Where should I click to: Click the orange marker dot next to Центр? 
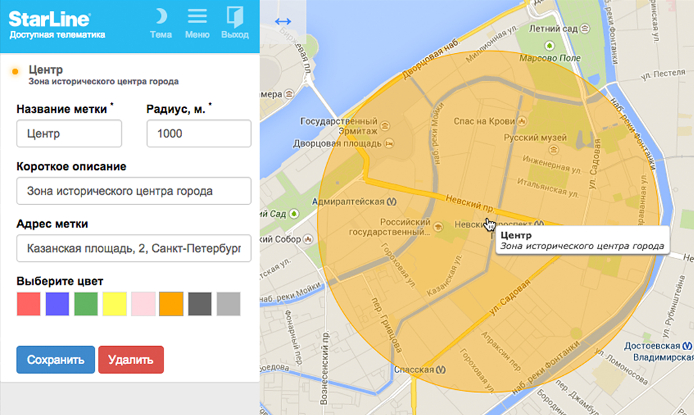tap(14, 71)
